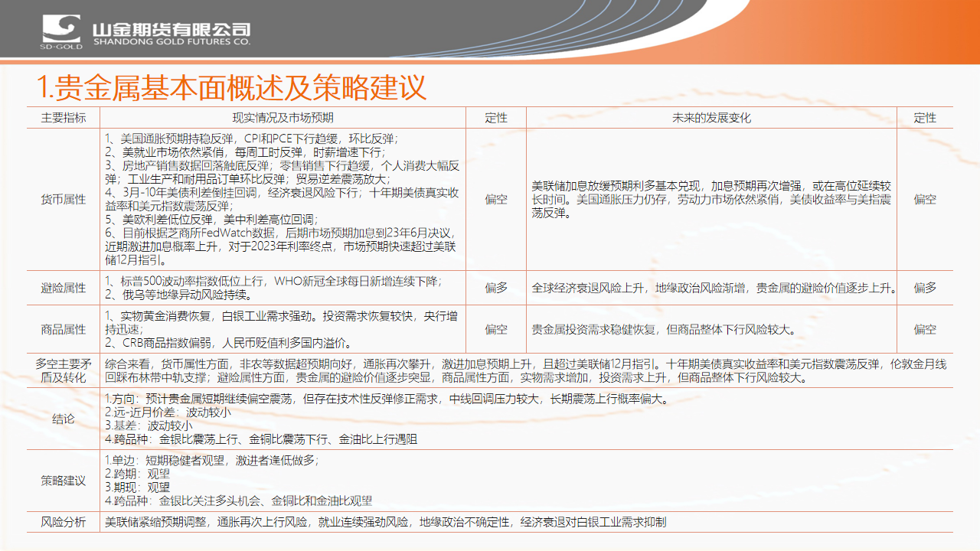The image size is (980, 551).
Task: Click the 综合来看 summary paragraph
Action: tap(525, 370)
